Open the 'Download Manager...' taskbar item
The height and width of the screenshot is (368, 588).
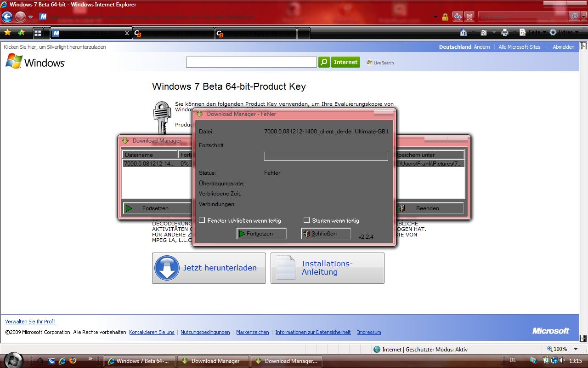pos(287,361)
